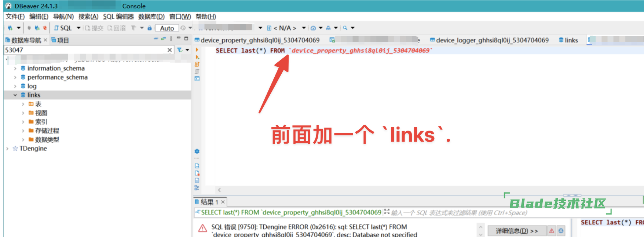The width and height of the screenshot is (644, 237).
Task: Maximize the database navigator panel
Action: [x=186, y=39]
